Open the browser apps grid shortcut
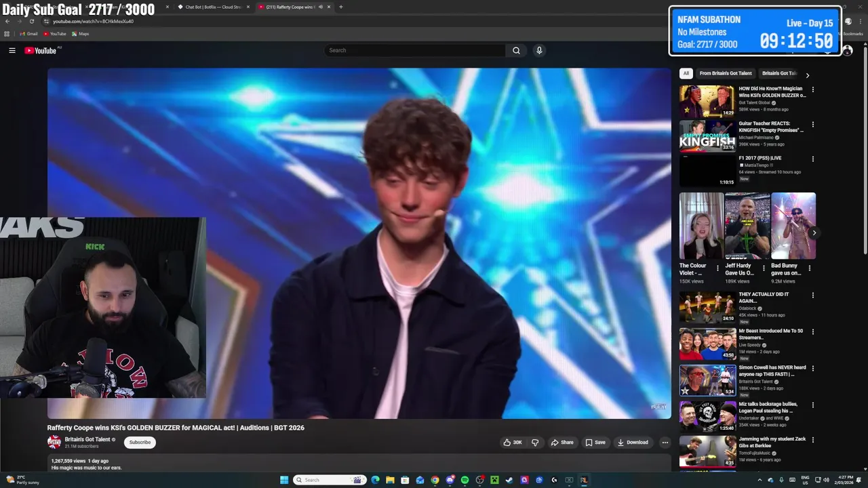Screen dimensions: 868x488 7,34
